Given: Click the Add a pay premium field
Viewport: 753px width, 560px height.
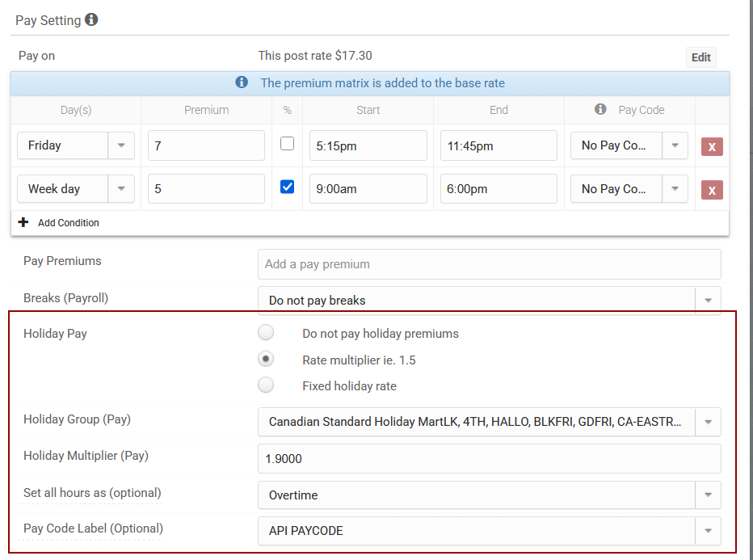Looking at the screenshot, I should click(x=490, y=264).
